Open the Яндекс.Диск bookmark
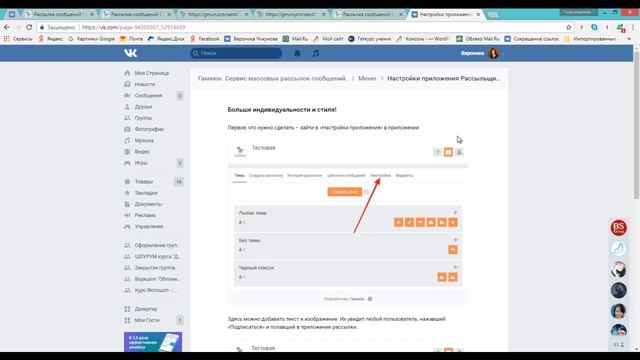Screen dimensions: 640x360 click(x=167, y=39)
